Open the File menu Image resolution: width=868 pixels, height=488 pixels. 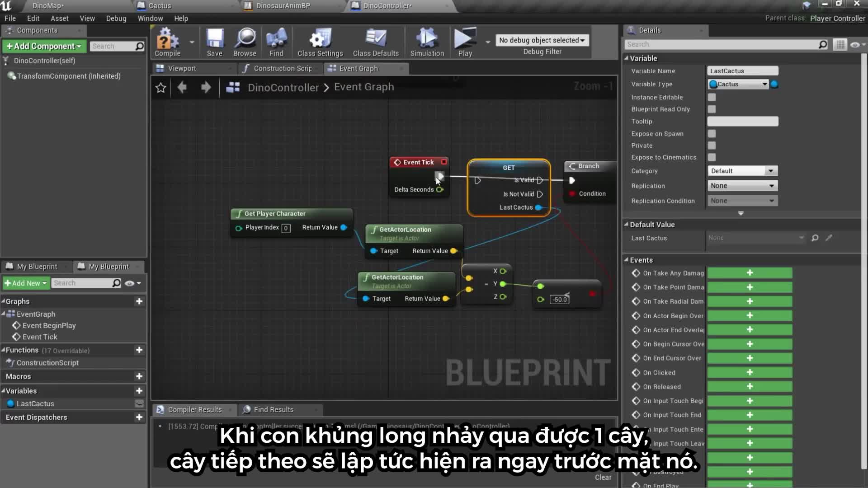[x=10, y=19]
